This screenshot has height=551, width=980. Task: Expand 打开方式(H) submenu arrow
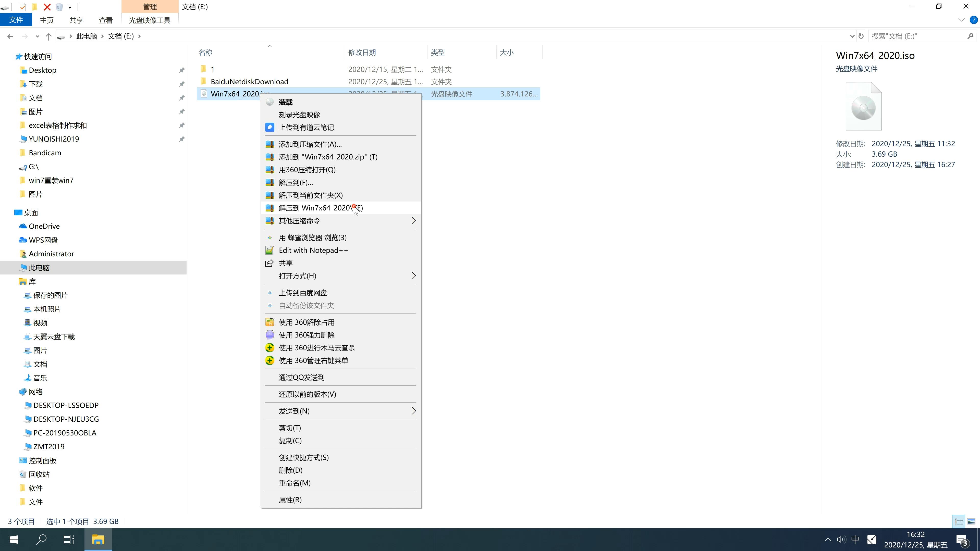point(413,275)
